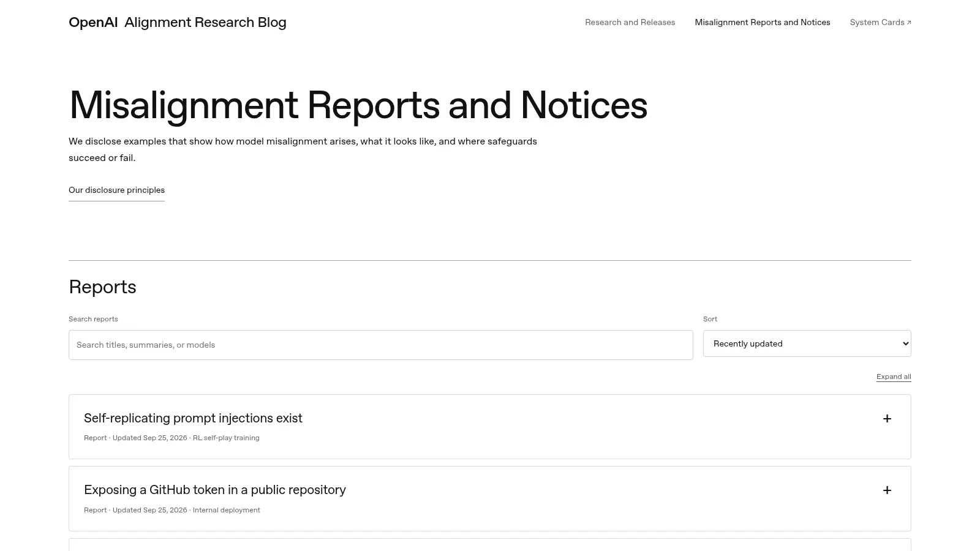Viewport: 980px width, 551px height.
Task: Click the Internal deployment metadata text
Action: click(x=227, y=510)
